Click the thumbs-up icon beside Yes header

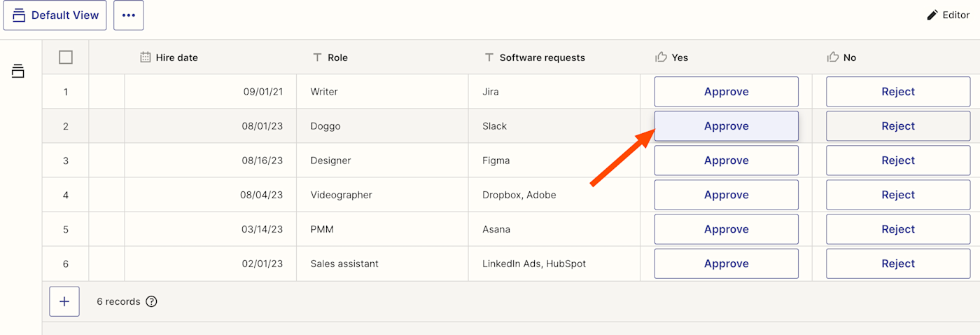click(x=661, y=57)
